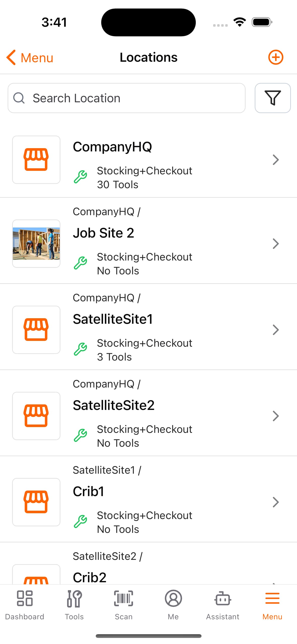Viewport: 297px width, 644px height.
Task: Expand the SatelliteSite1 row chevron
Action: (x=276, y=330)
